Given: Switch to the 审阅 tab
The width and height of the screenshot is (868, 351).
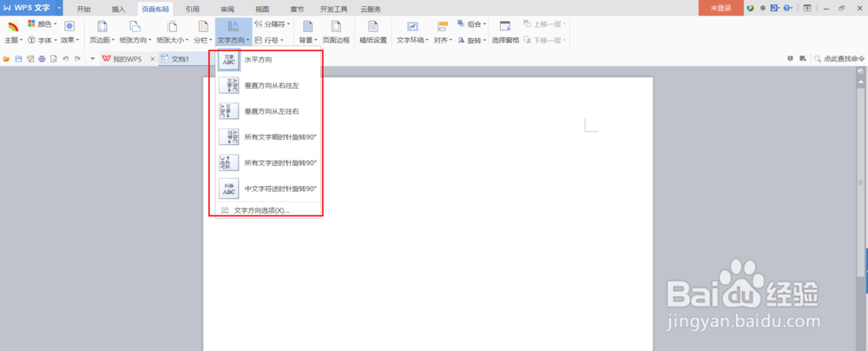Looking at the screenshot, I should pos(227,9).
